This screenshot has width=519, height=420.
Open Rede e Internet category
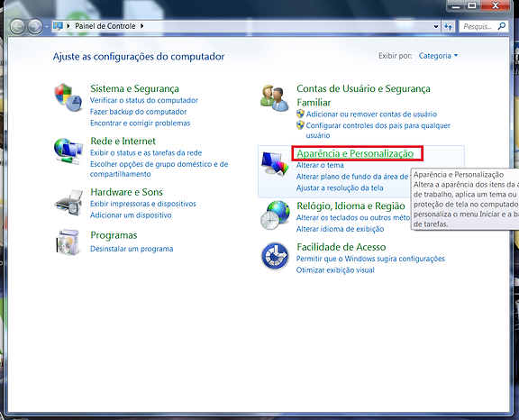pyautogui.click(x=123, y=141)
